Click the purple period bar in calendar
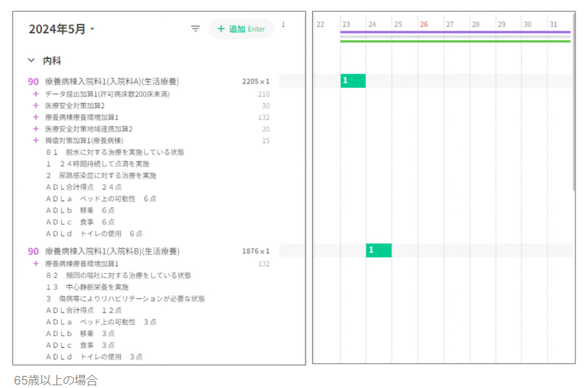Viewport: 588px width, 388px height. (455, 32)
